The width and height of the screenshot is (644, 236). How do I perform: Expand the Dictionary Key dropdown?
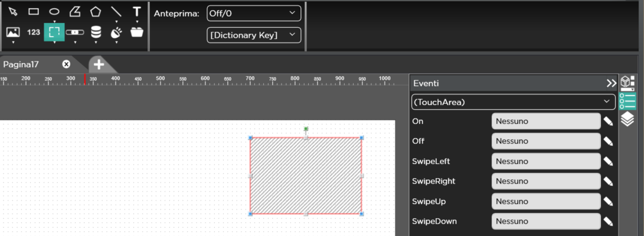pyautogui.click(x=254, y=35)
